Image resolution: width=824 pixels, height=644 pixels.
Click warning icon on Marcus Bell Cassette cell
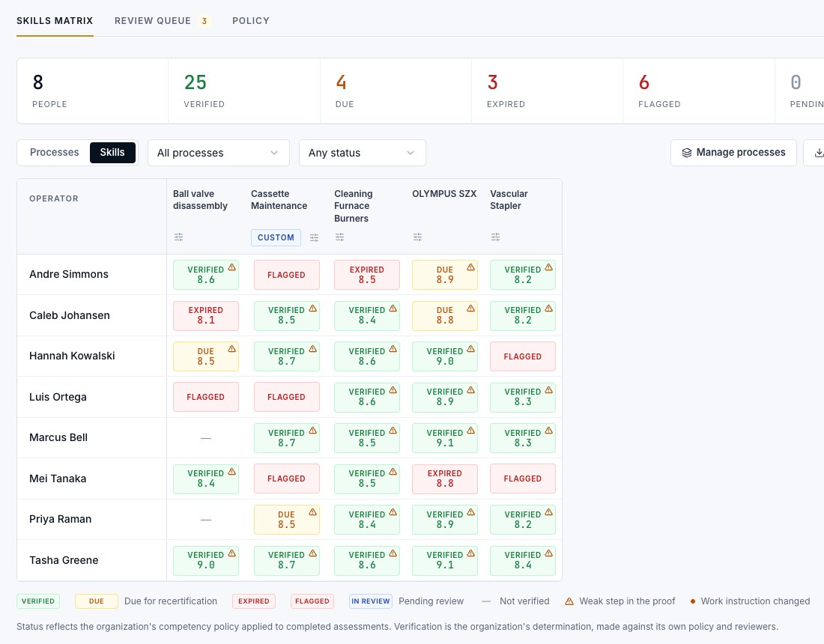(x=312, y=431)
